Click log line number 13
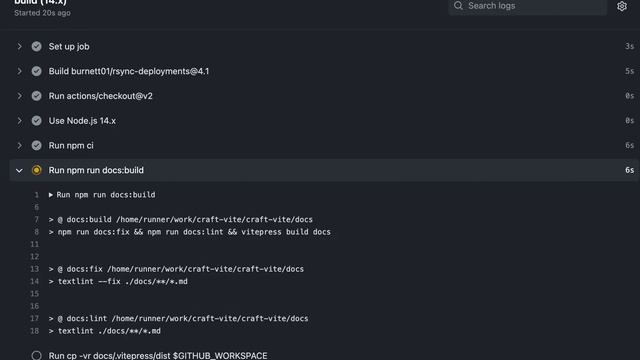 click(x=34, y=269)
